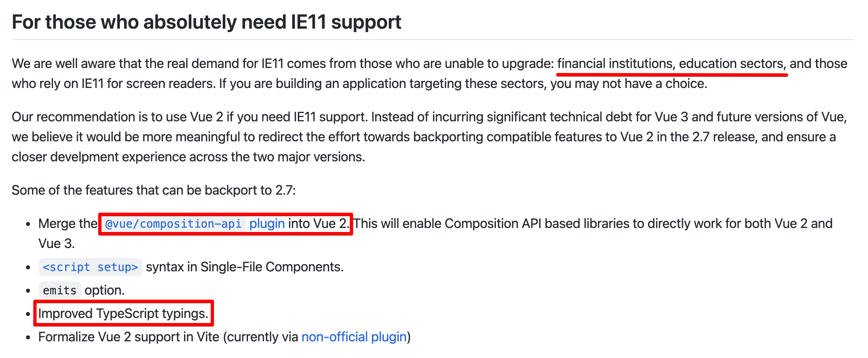Click the blue "plugin" link after composition-api
This screenshot has width=868, height=358.
[x=267, y=224]
